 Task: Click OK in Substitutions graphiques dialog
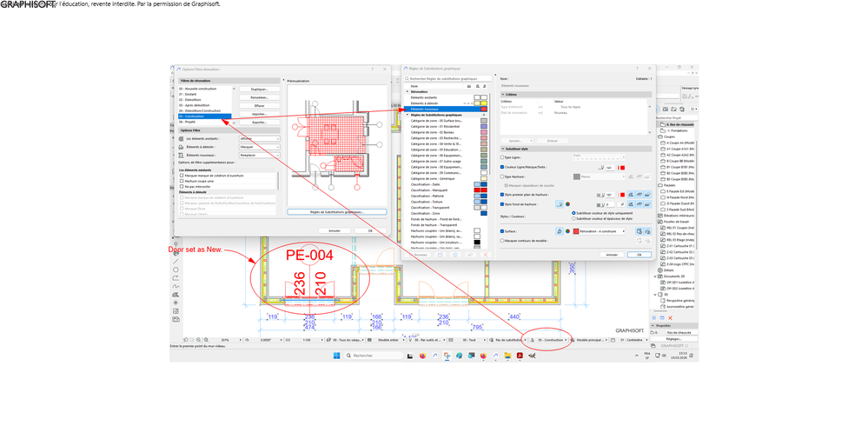coord(639,255)
